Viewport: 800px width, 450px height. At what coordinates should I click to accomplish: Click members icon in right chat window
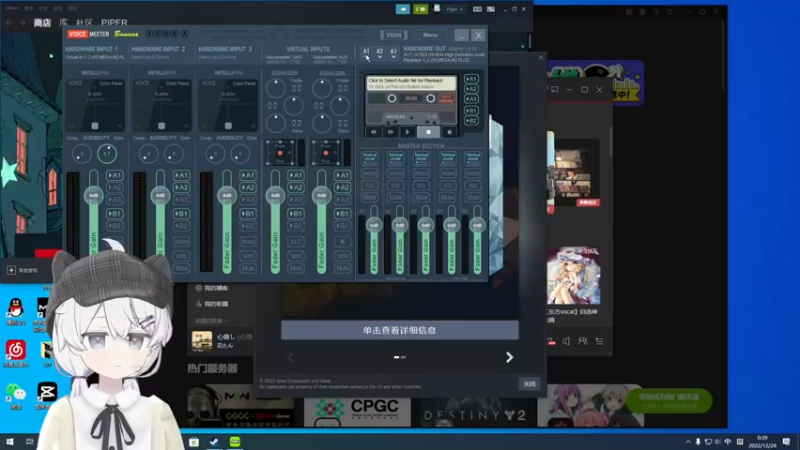point(583,341)
